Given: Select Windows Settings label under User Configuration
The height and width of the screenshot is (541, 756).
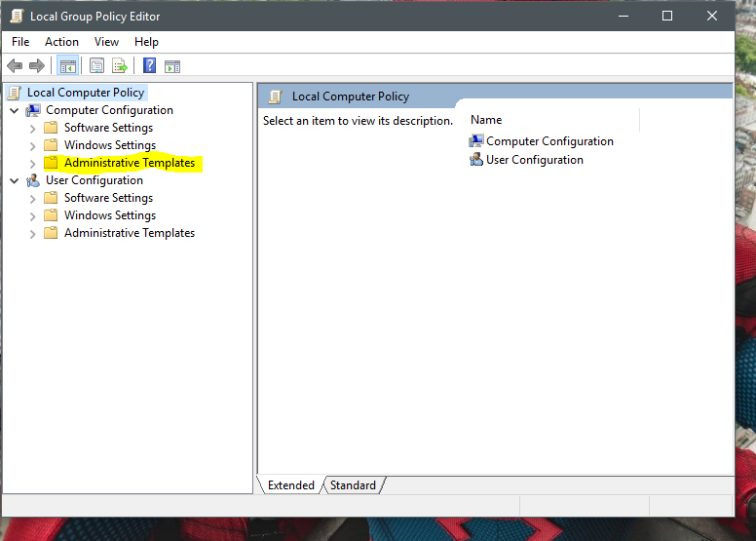Looking at the screenshot, I should point(110,214).
